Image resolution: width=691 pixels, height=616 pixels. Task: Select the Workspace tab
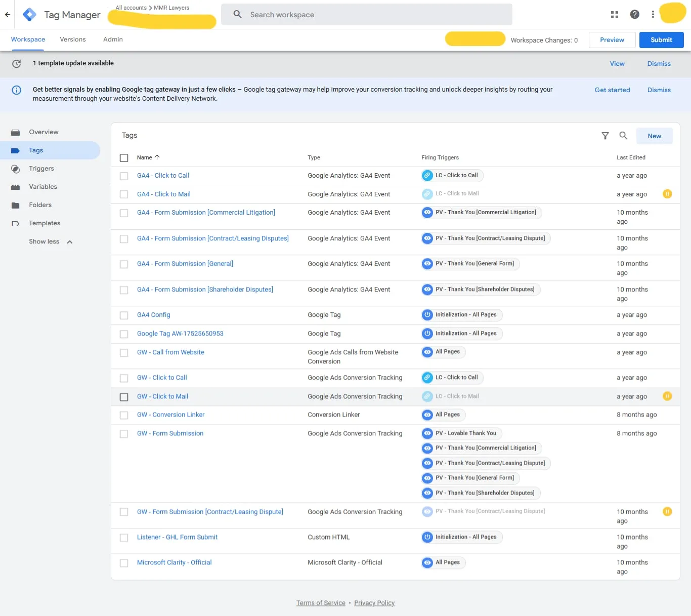(x=28, y=39)
